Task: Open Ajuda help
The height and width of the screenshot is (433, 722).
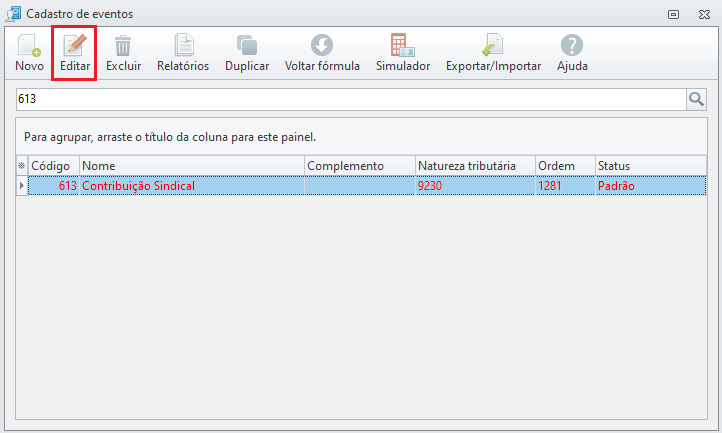Action: [572, 53]
